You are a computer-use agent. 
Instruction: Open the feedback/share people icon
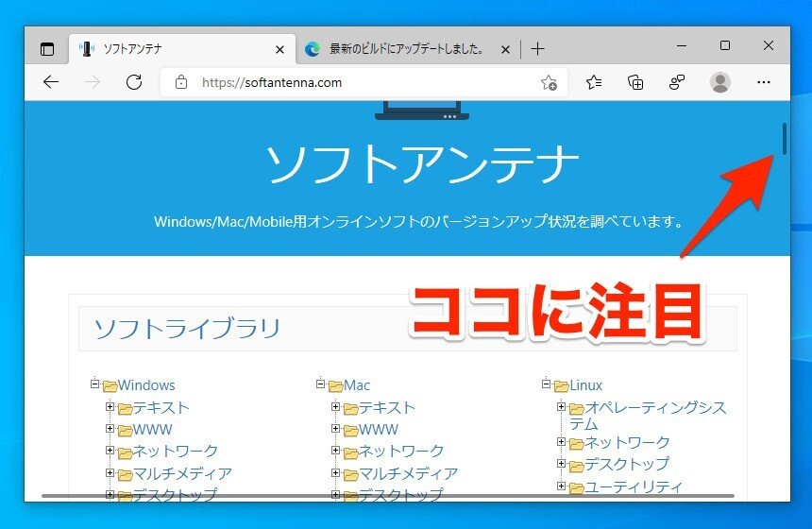[677, 82]
